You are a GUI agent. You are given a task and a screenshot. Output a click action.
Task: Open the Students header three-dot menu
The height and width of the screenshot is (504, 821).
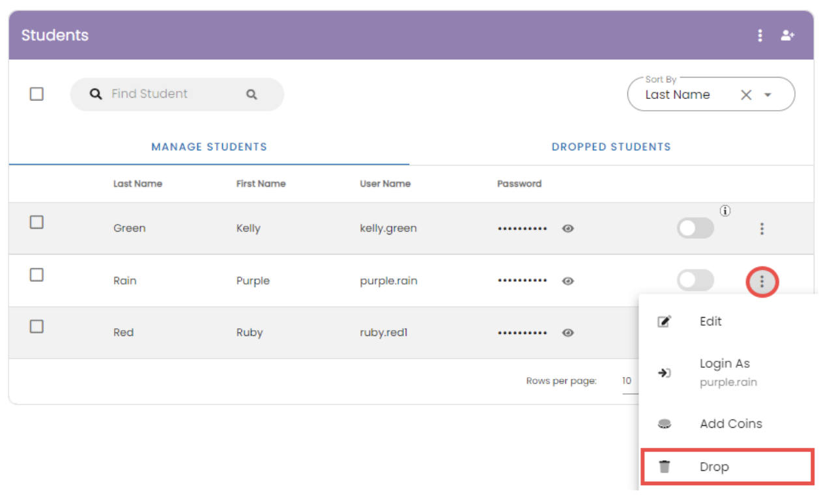tap(760, 35)
